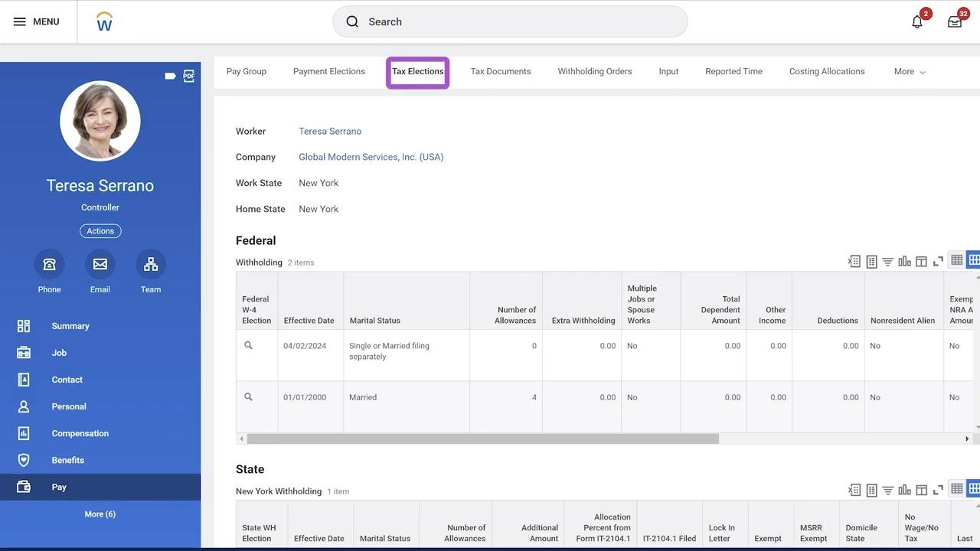Screen dimensions: 980x551
Task: Open Global Modern Services, Inc. (USA) link
Action: (x=371, y=157)
